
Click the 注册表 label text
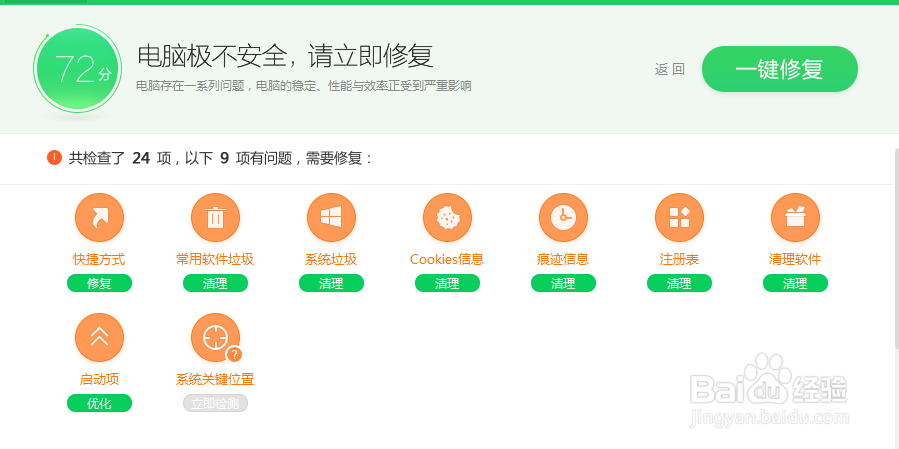(679, 259)
